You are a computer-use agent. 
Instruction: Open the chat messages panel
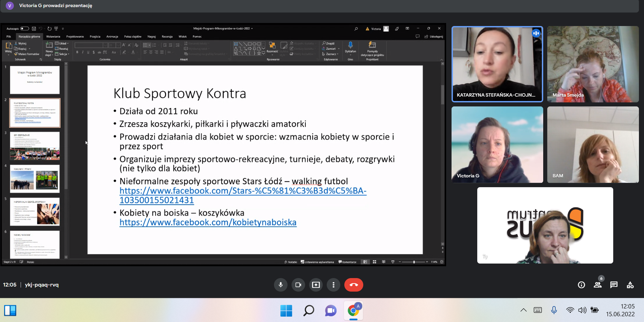[x=614, y=285]
